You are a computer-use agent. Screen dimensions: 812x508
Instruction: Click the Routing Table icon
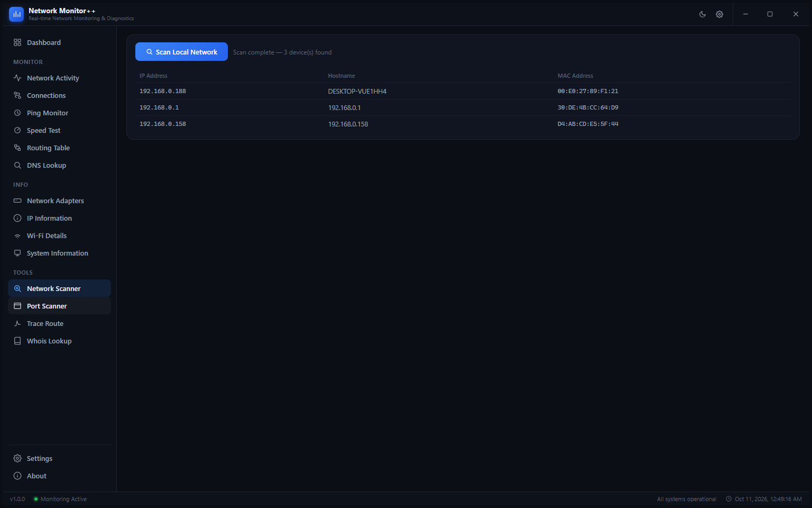coord(17,148)
